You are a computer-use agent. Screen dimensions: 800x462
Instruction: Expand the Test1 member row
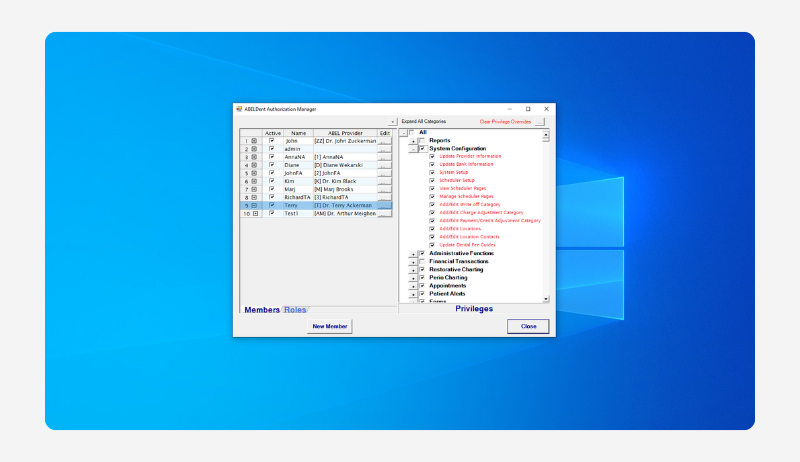(x=256, y=214)
